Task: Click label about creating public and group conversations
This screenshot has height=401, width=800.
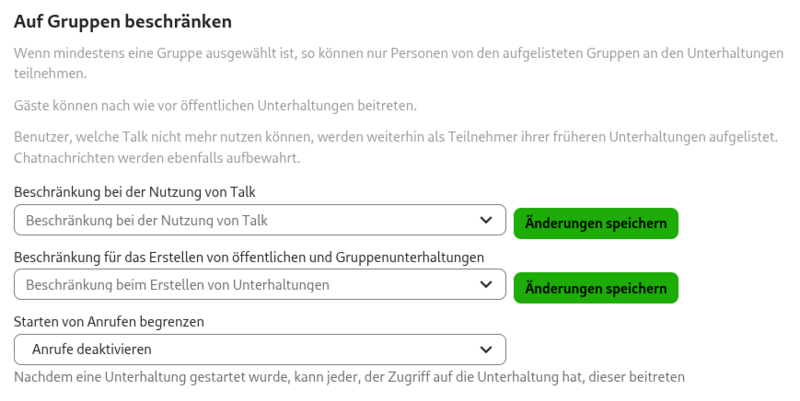Action: [249, 257]
